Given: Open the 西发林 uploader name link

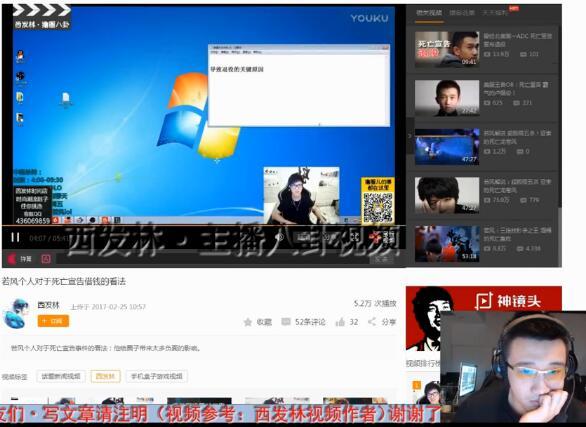Looking at the screenshot, I should point(49,305).
